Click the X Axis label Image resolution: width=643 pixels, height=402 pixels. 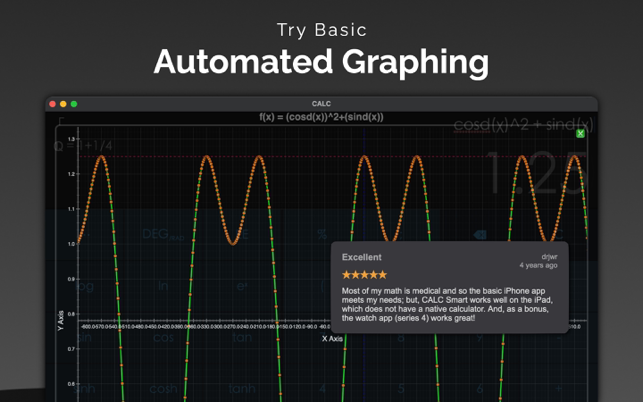[x=332, y=339]
